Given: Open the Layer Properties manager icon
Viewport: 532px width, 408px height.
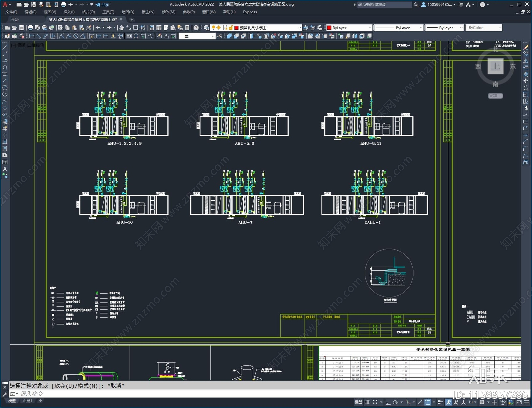Looking at the screenshot, I should click(x=206, y=28).
